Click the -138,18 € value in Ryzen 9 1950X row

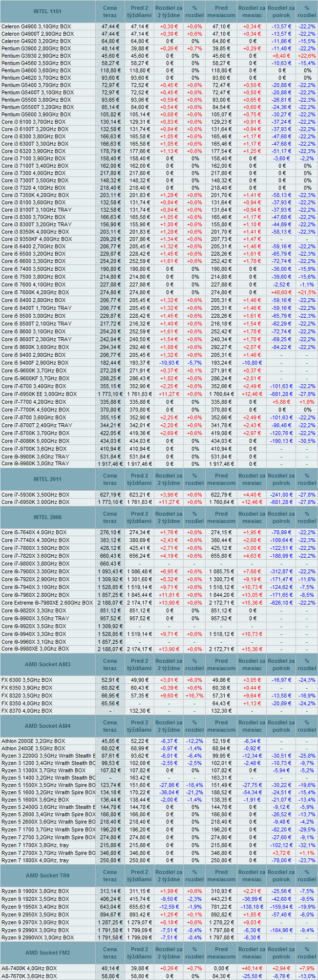pos(252,906)
